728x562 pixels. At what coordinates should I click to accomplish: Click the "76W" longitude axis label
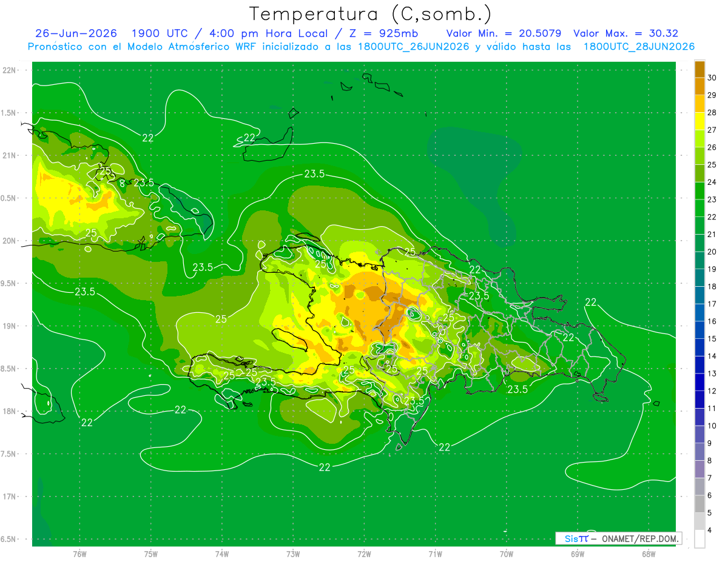tap(79, 554)
